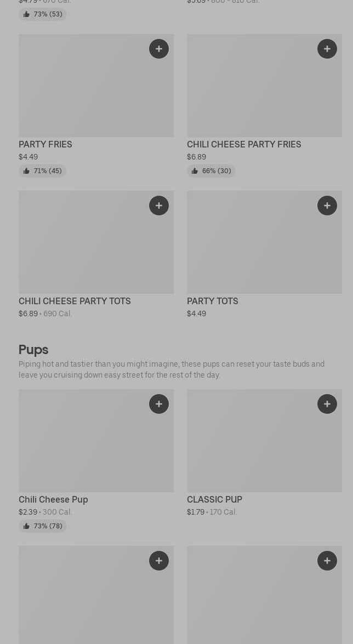This screenshot has width=353, height=644.
Task: Click the Chili Cheese Pup title
Action: 53,500
